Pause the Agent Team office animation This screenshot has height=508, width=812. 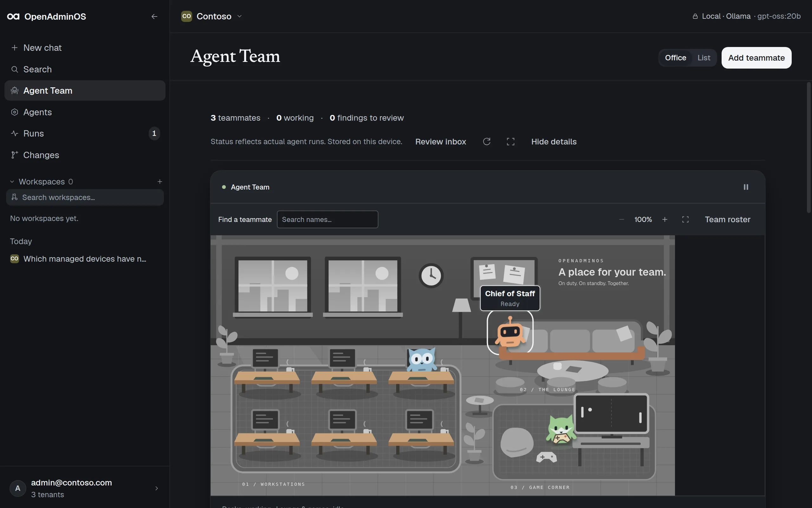[x=746, y=187]
